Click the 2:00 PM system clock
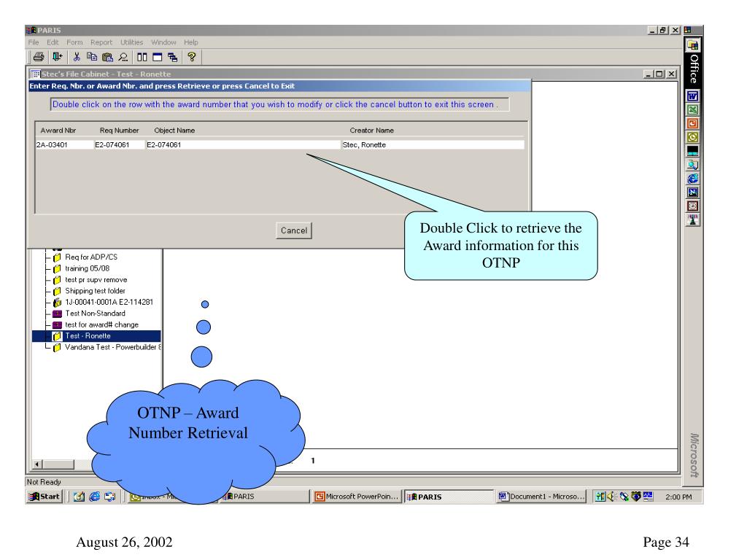Viewport: 747px width, 560px height. (x=678, y=497)
